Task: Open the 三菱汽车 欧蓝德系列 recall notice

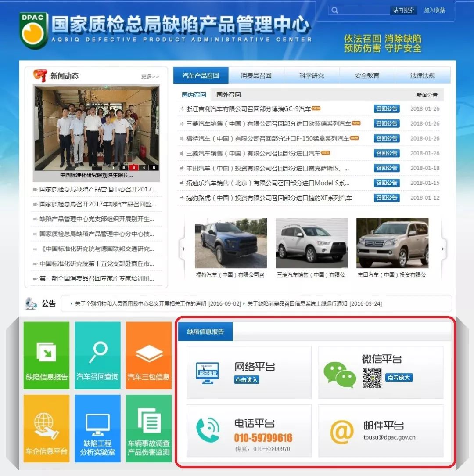Action: coord(269,123)
